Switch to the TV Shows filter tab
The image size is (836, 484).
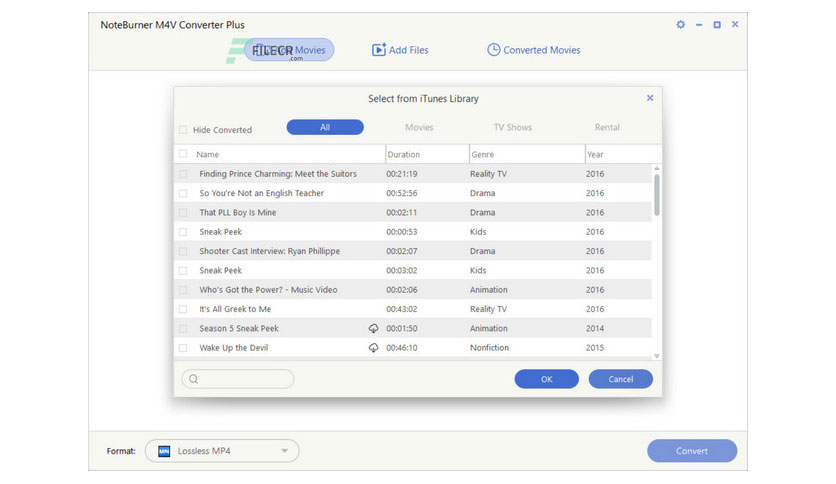point(512,127)
